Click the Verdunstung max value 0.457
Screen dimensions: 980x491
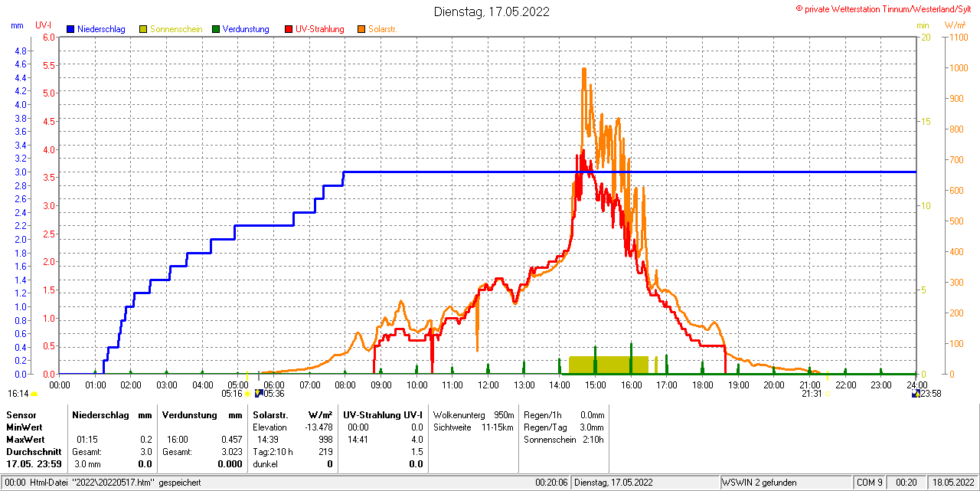[231, 440]
